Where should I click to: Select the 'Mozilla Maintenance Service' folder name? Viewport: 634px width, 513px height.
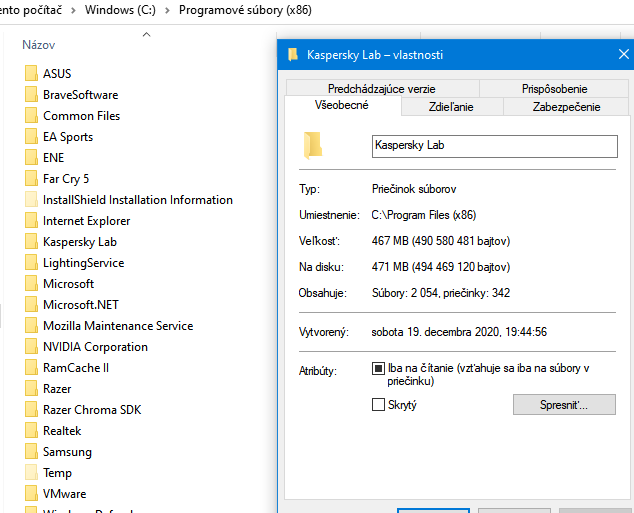(118, 326)
